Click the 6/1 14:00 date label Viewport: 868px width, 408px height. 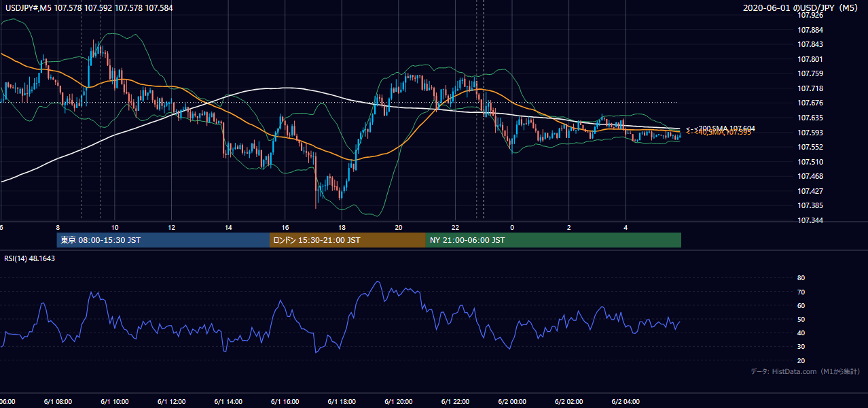[x=228, y=402]
